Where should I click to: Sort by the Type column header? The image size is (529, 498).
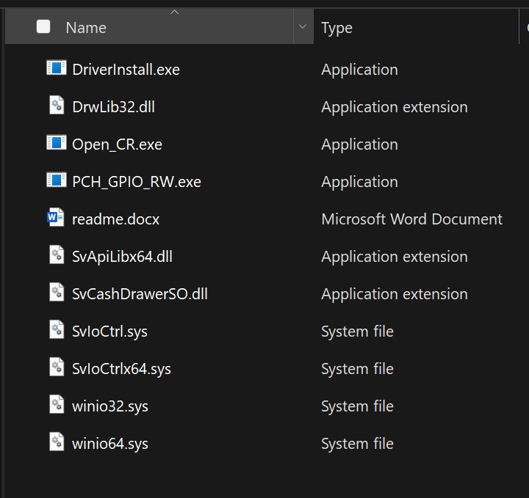416,27
